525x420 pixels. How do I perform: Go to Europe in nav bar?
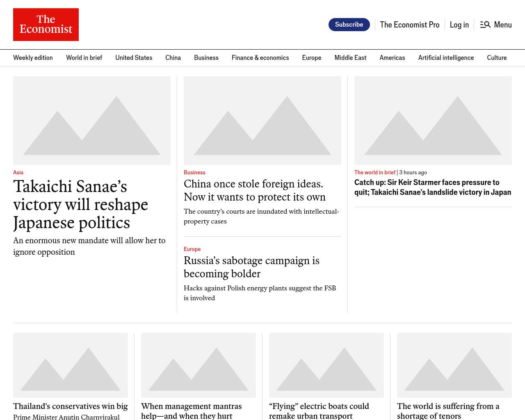(x=312, y=58)
